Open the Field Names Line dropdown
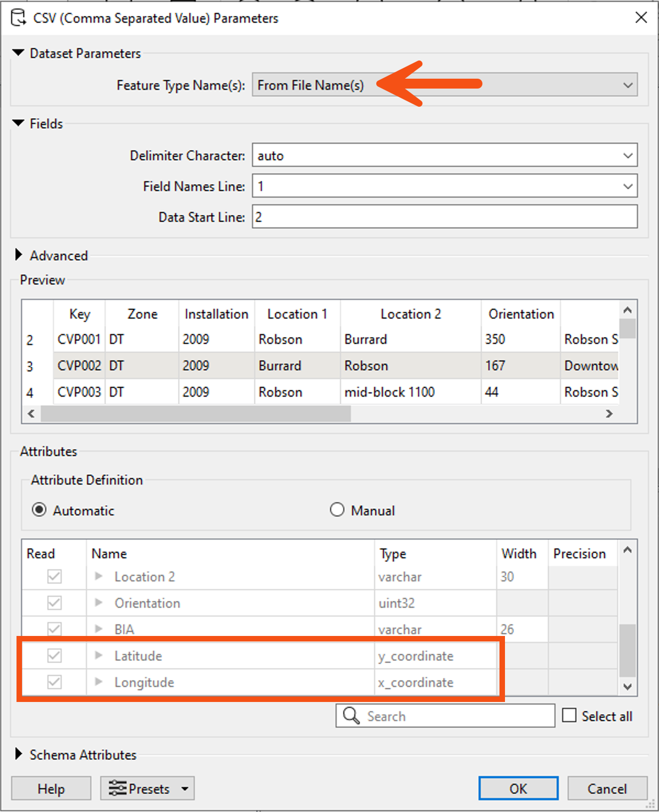659x812 pixels. [x=628, y=186]
